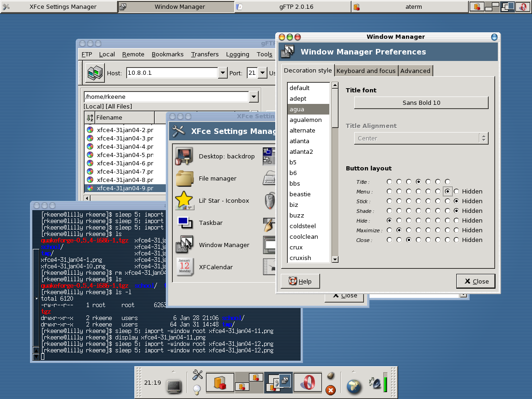Set the Close button to Hidden
Image resolution: width=532 pixels, height=399 pixels.
(456, 240)
